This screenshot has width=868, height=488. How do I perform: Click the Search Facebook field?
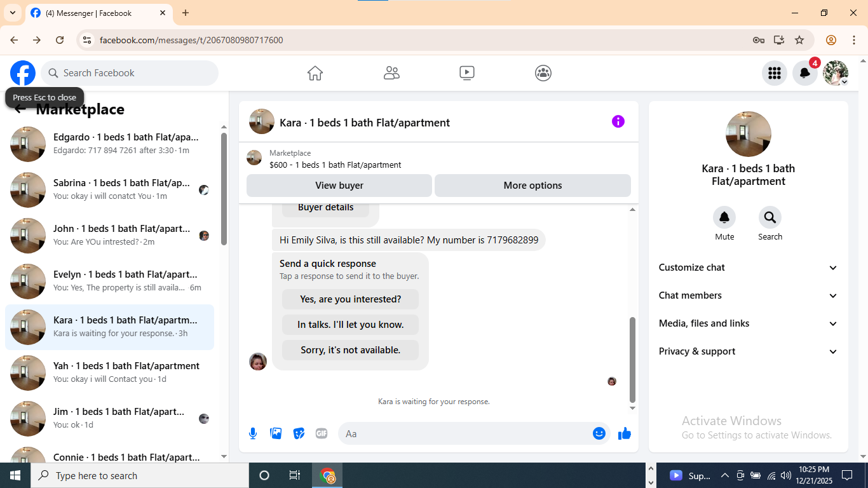click(x=130, y=73)
